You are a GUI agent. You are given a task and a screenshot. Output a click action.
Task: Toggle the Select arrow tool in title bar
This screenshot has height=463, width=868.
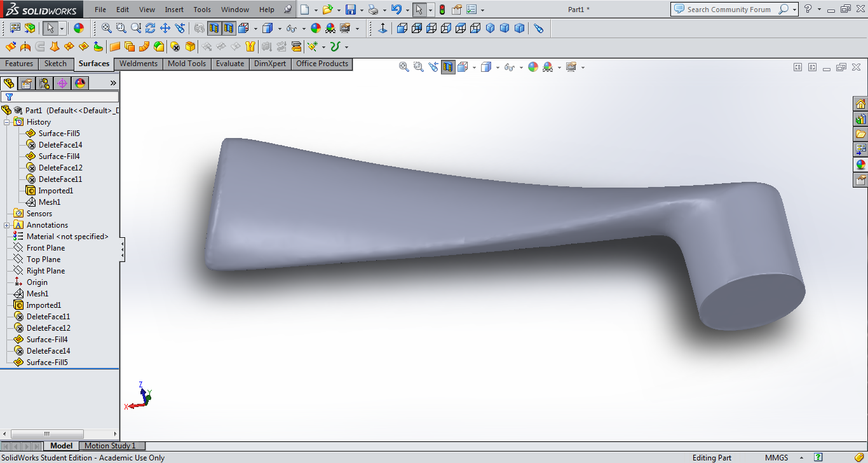tap(419, 10)
